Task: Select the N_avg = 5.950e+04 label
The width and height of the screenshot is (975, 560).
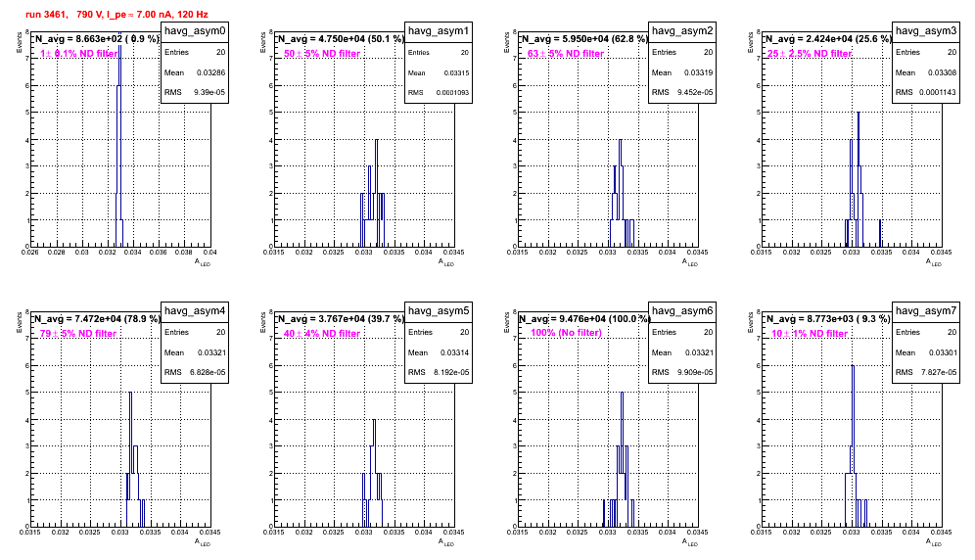Action: click(x=584, y=38)
